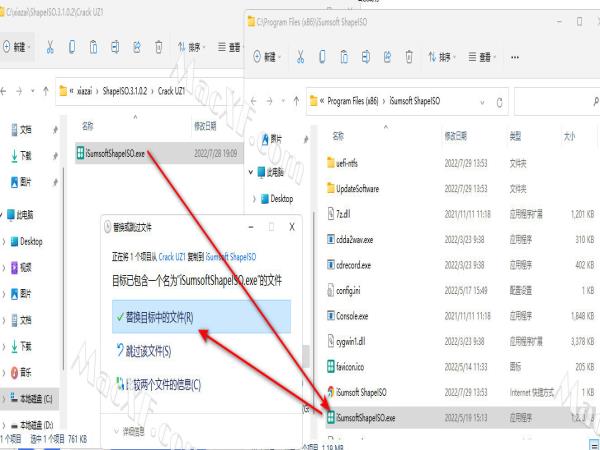Click ShapeISO.3.1.0.2 breadcrumb in left window
The width and height of the screenshot is (600, 450).
(125, 91)
